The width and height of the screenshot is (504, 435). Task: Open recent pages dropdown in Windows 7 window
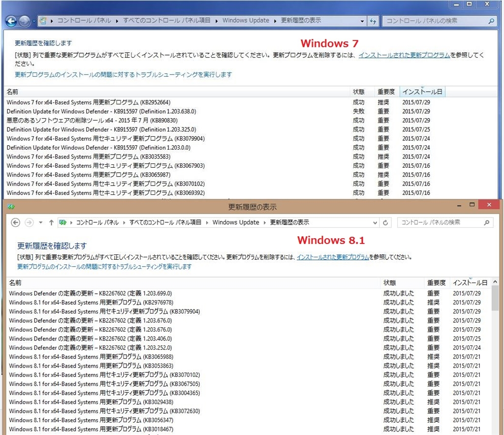click(34, 22)
